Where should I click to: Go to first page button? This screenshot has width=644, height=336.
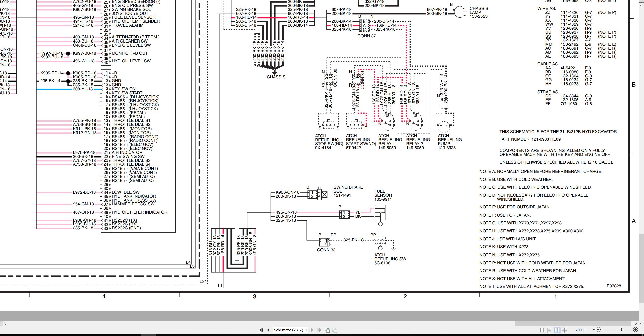point(261,330)
